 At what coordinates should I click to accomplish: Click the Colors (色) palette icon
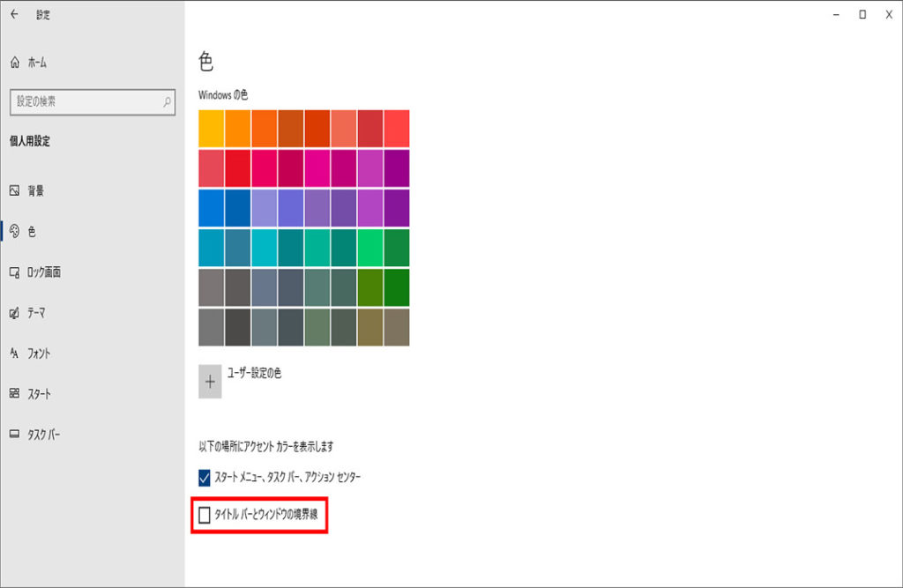pyautogui.click(x=14, y=232)
